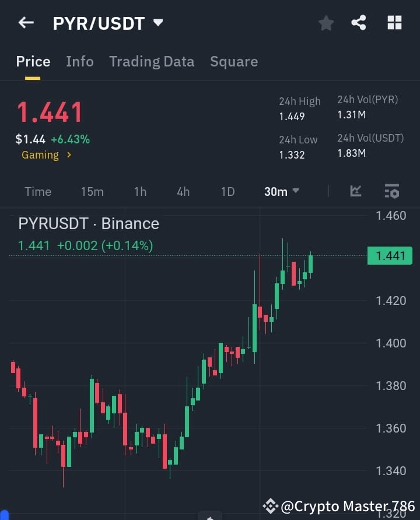Select the Info tab
This screenshot has width=420, height=520.
click(80, 61)
